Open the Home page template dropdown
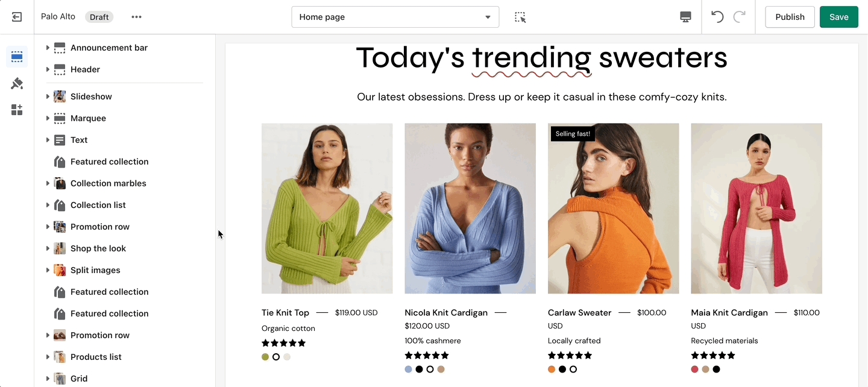This screenshot has width=868, height=387. (x=395, y=17)
